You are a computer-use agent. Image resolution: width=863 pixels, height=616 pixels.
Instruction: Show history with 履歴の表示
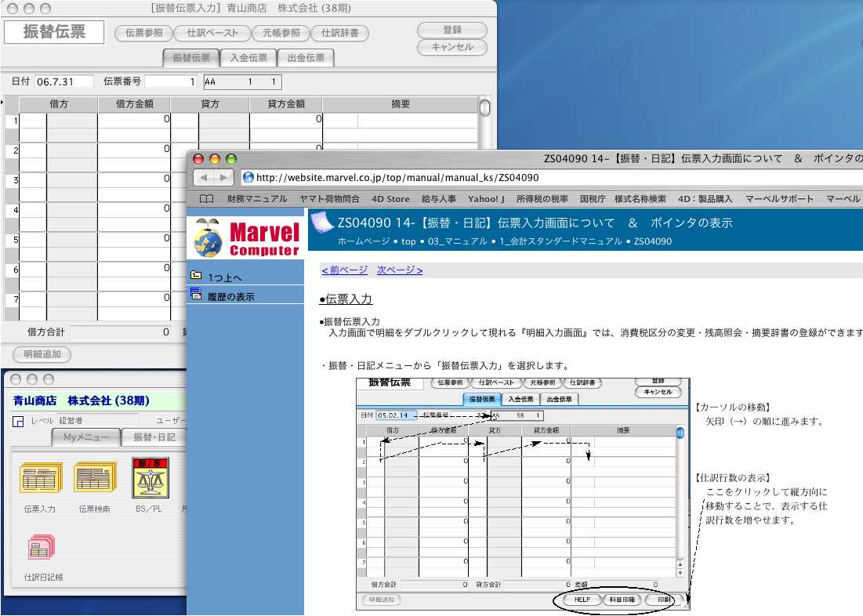[x=230, y=296]
